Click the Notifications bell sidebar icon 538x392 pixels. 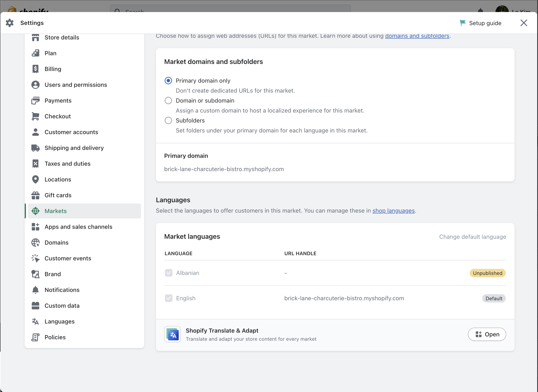pos(35,290)
